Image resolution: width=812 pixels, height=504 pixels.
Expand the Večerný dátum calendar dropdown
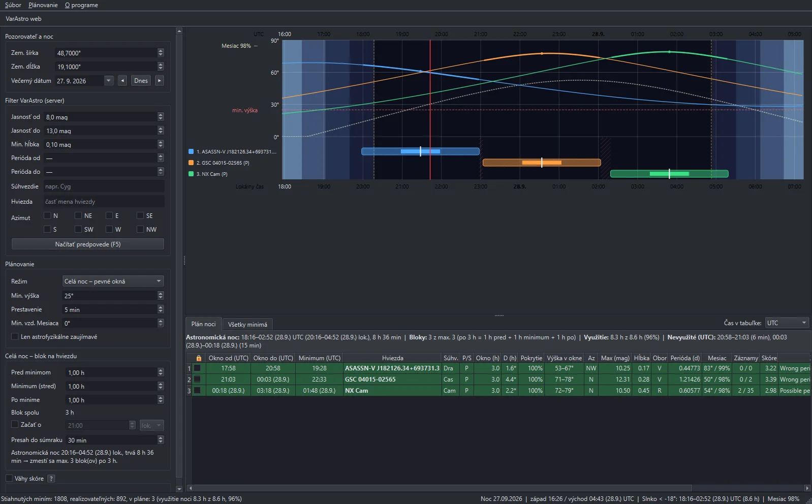pos(109,80)
